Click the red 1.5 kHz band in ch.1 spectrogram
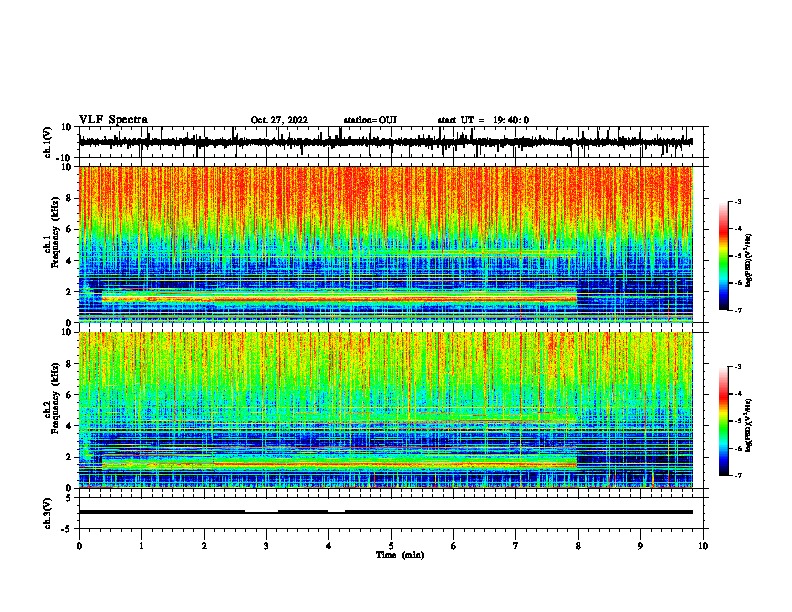This screenshot has height=612, width=792. [x=339, y=299]
